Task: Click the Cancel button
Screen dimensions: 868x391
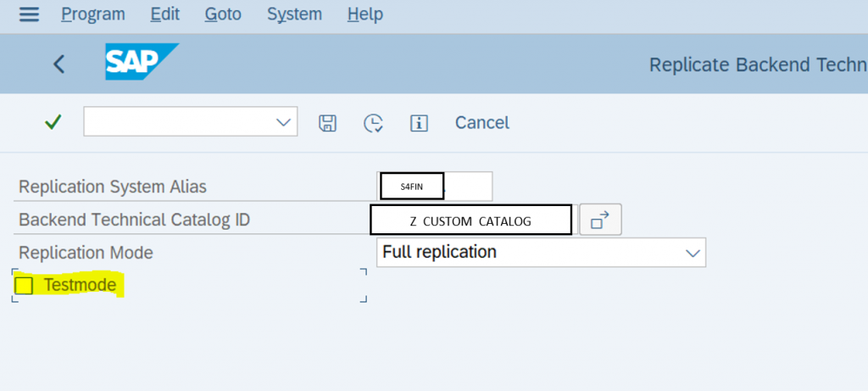Action: point(482,122)
